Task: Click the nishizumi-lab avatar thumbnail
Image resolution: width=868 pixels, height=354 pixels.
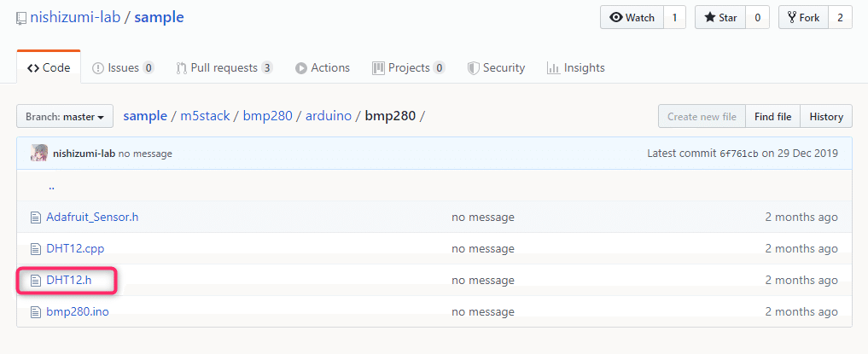Action: pyautogui.click(x=39, y=154)
